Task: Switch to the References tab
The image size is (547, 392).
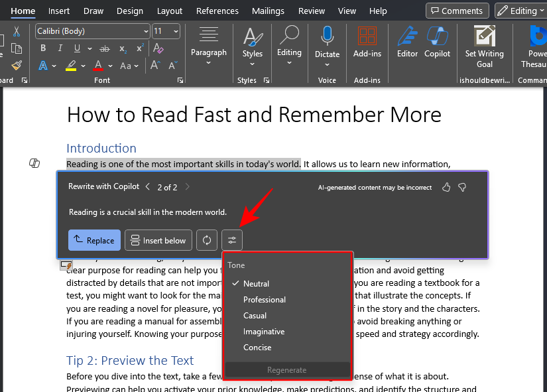Action: (217, 11)
